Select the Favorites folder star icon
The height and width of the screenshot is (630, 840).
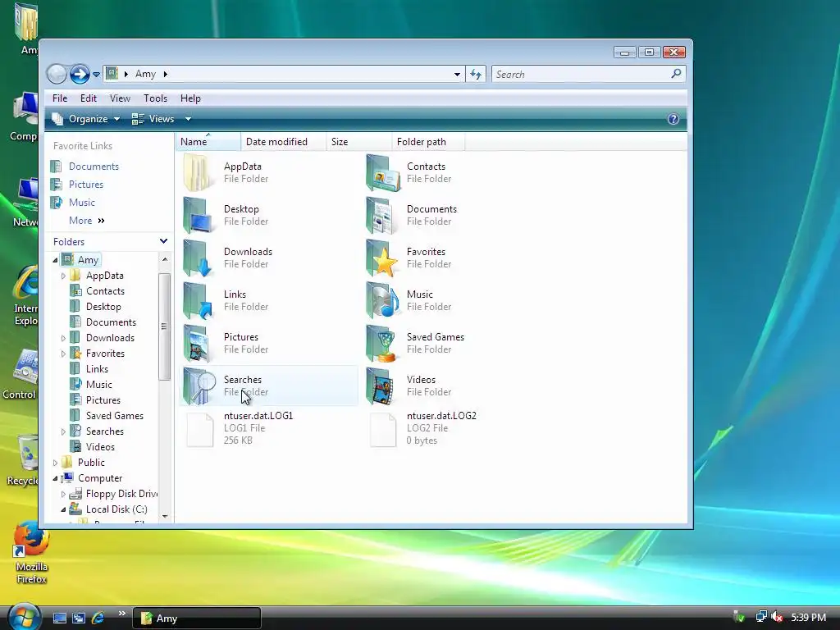point(382,258)
